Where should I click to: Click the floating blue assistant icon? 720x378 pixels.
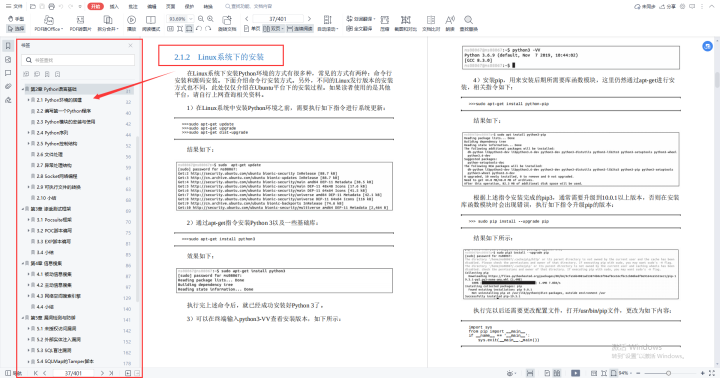coord(708,46)
